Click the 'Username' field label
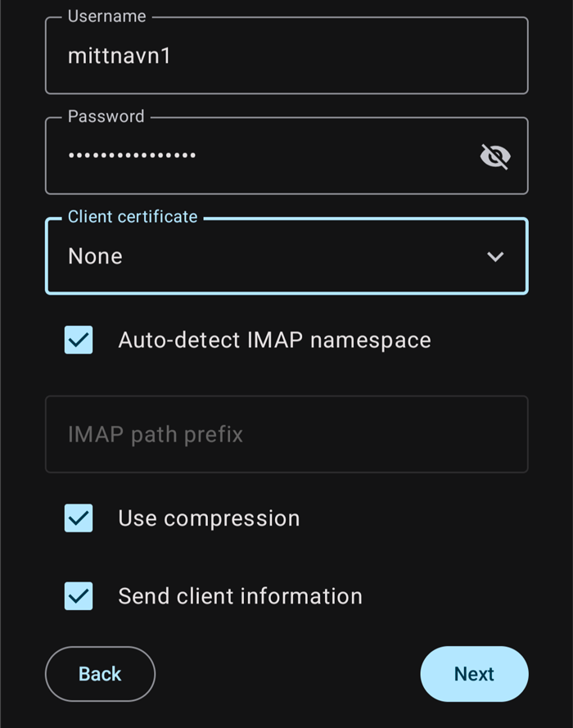This screenshot has height=728, width=573. pyautogui.click(x=106, y=16)
